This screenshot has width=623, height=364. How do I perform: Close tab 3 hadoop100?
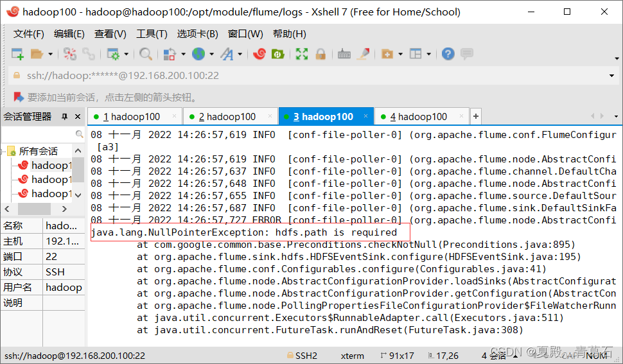[365, 116]
